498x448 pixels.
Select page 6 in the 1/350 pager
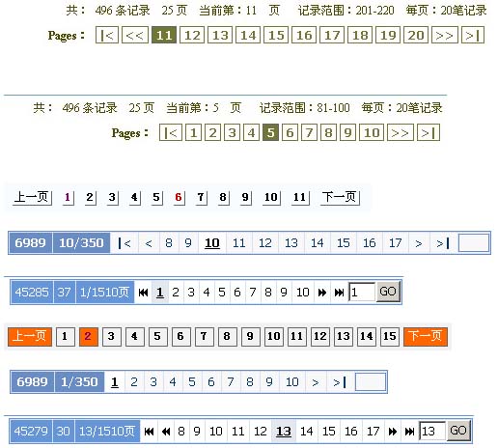pos(211,382)
